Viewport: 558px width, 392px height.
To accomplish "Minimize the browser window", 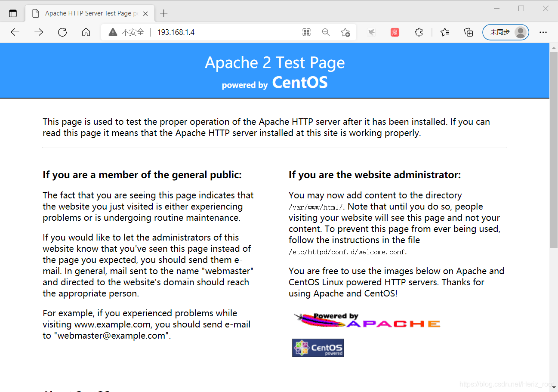I will coord(497,9).
